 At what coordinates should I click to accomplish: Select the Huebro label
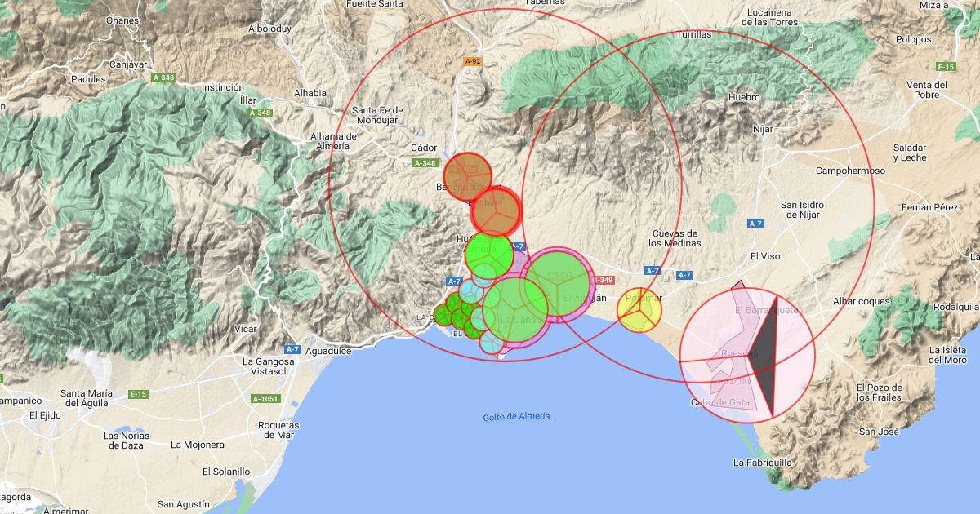(x=744, y=98)
